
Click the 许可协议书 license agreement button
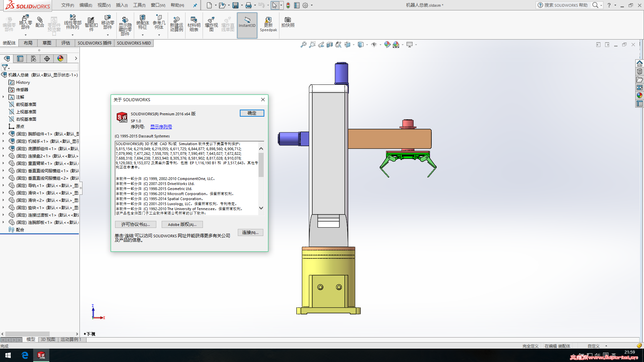tap(136, 225)
